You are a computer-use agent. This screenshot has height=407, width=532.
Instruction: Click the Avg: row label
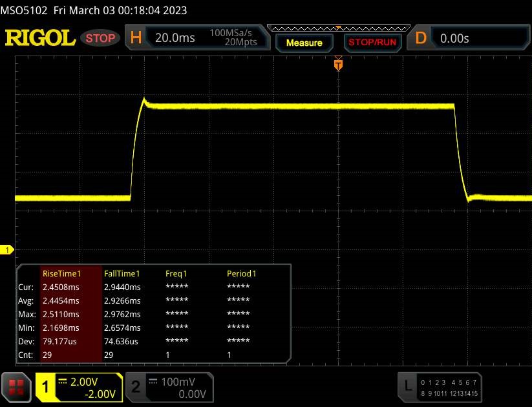(x=26, y=301)
